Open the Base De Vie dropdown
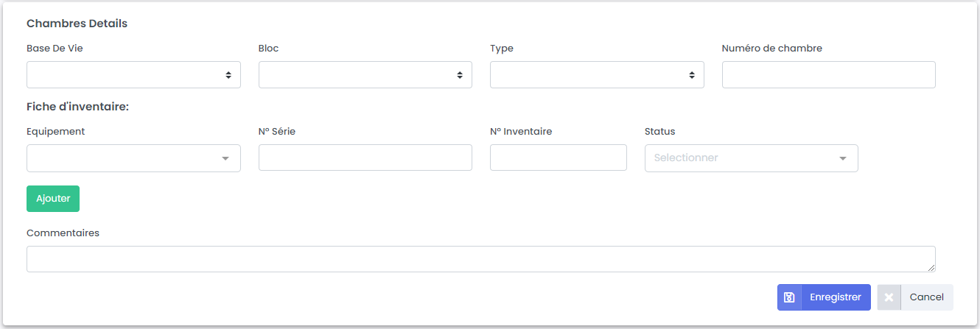Screen dimensions: 980x329 pos(133,75)
